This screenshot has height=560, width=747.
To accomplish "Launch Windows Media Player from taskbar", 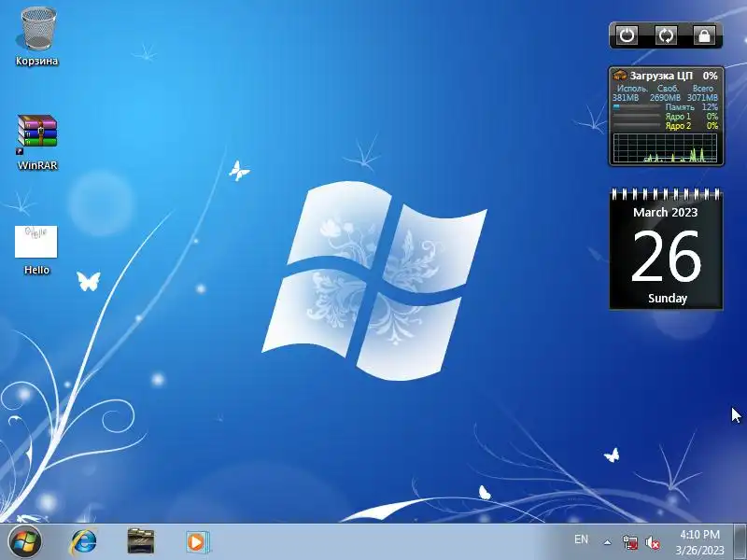I will click(197, 542).
